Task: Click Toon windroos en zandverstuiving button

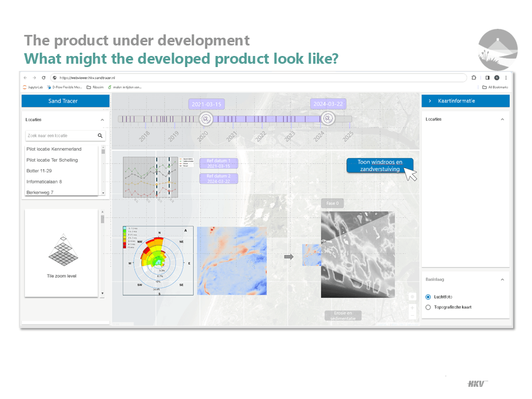Action: [380, 165]
